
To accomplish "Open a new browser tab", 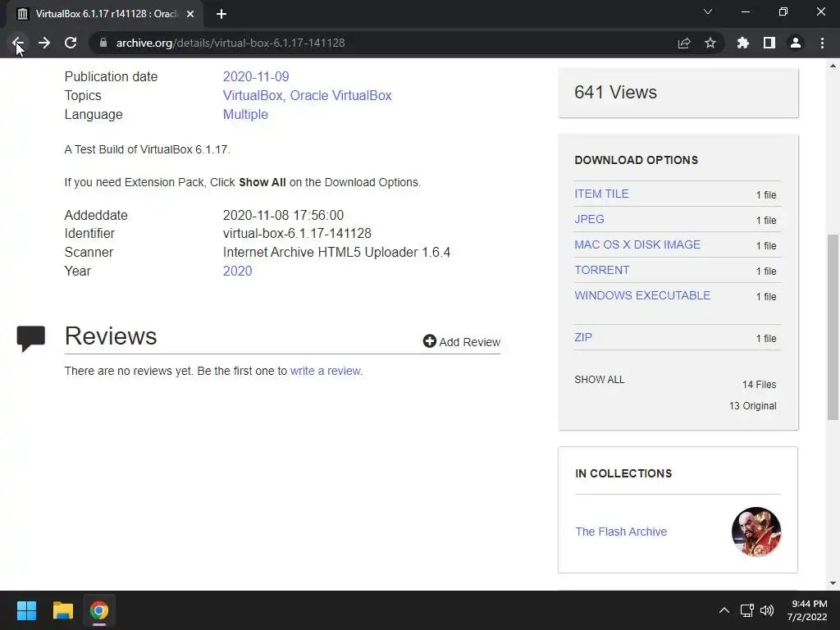I will (221, 14).
